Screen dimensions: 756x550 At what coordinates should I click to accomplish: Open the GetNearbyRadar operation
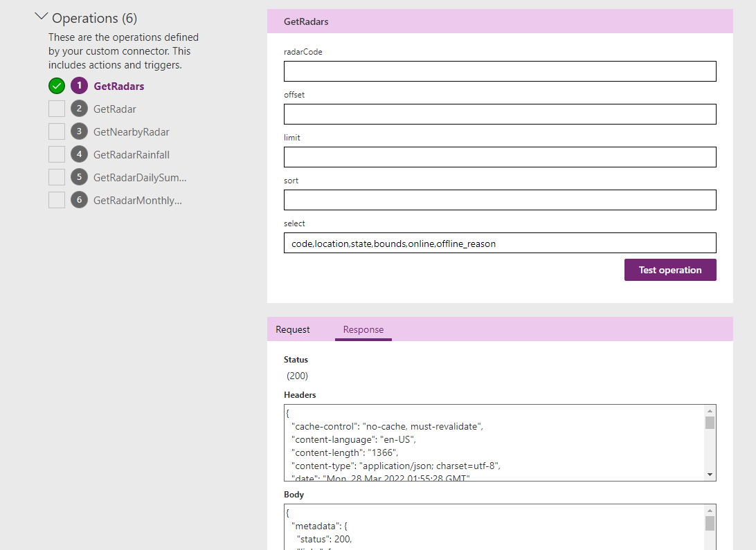pos(131,132)
